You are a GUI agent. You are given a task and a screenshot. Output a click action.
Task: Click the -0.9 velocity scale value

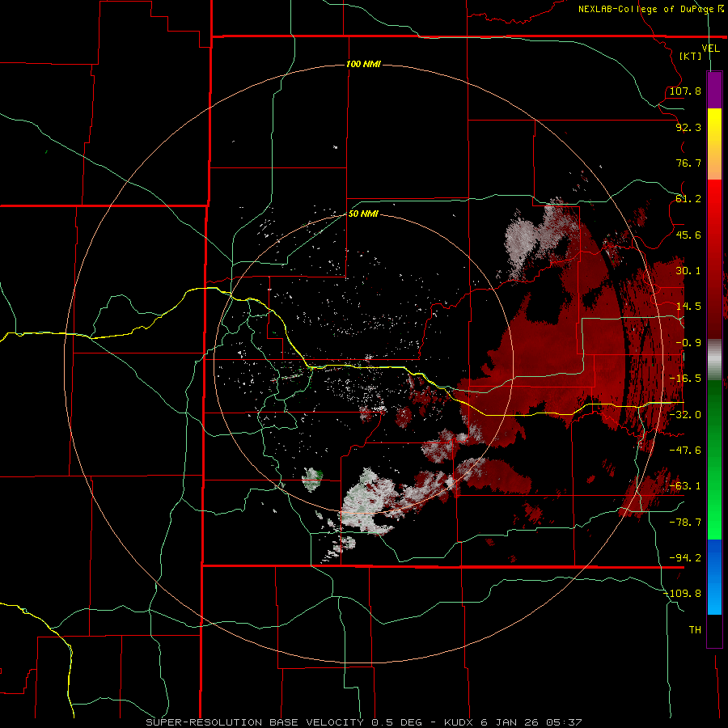[688, 343]
